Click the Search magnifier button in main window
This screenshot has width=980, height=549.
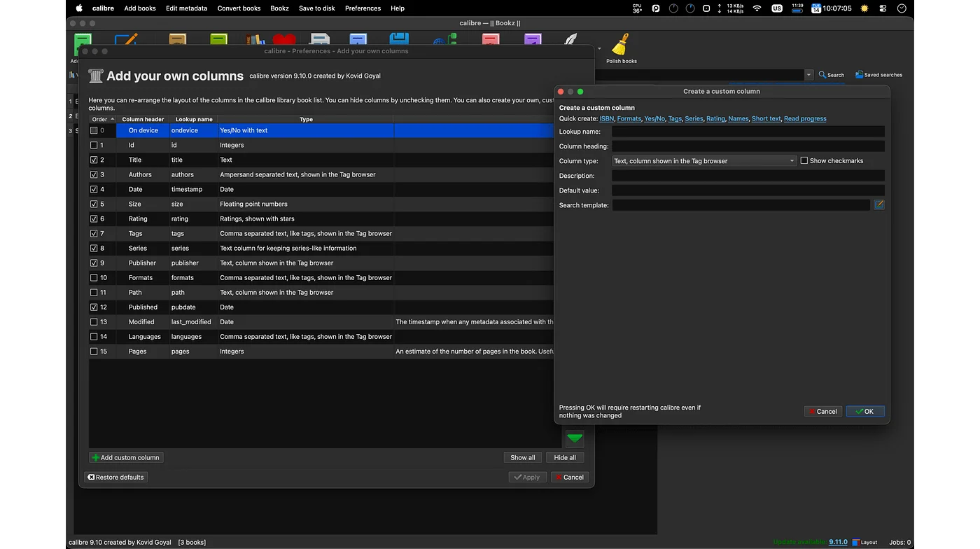(832, 75)
